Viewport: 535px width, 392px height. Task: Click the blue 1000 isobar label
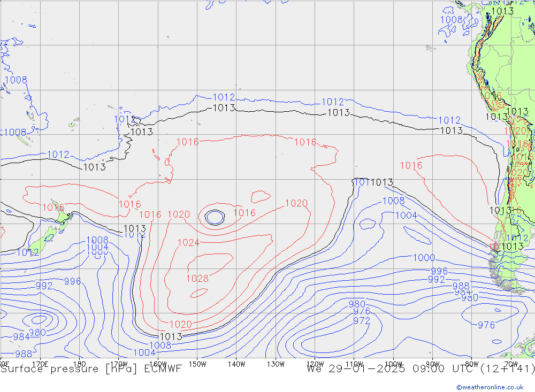point(424,258)
